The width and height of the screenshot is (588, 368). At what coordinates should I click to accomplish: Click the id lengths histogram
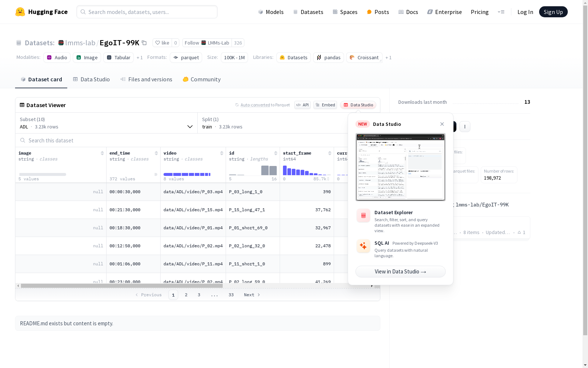253,170
